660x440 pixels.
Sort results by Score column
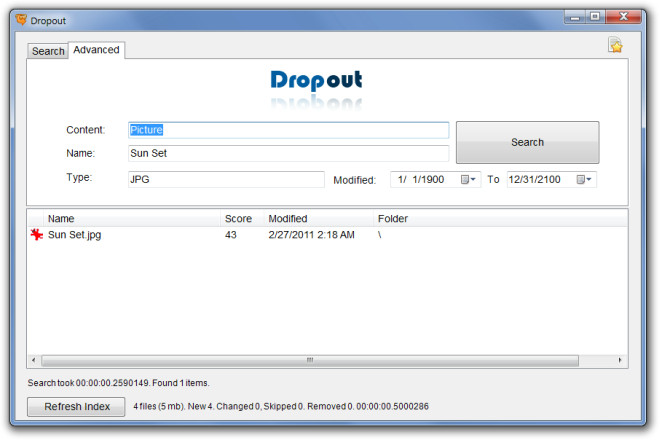pyautogui.click(x=238, y=218)
